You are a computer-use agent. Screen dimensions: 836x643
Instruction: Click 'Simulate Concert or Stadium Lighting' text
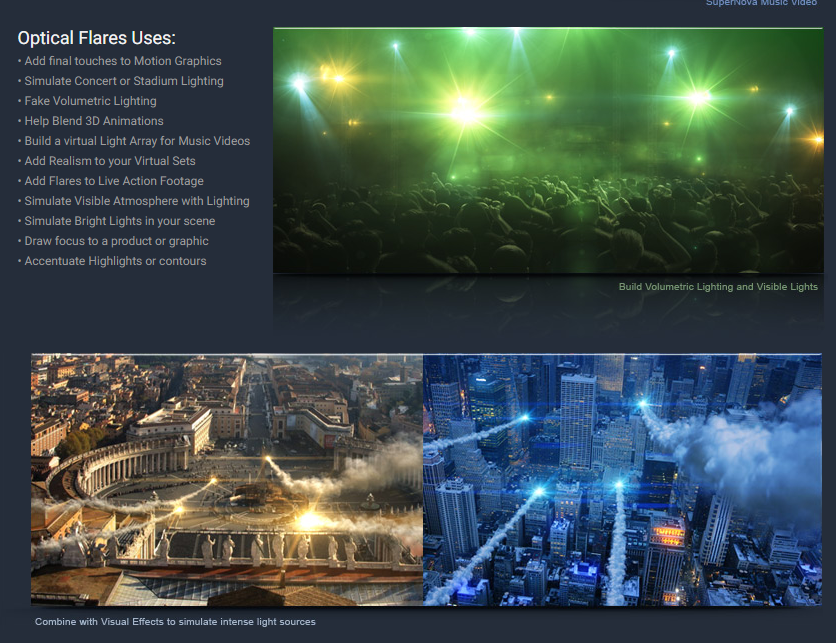124,81
